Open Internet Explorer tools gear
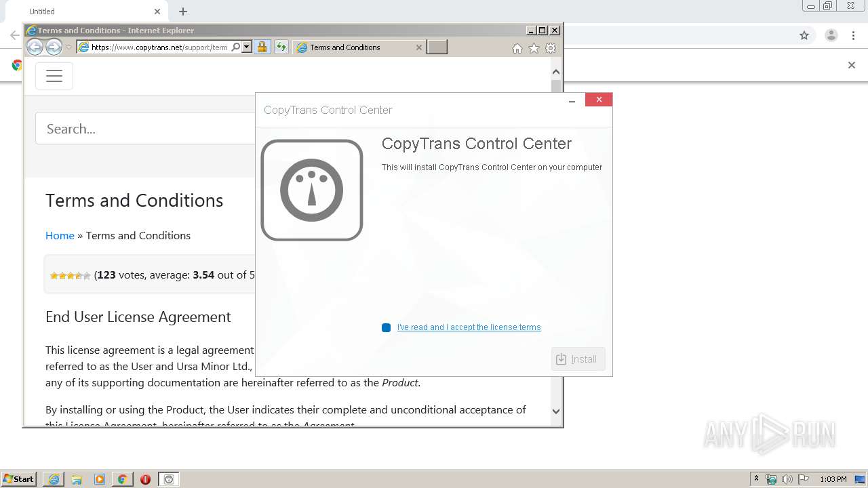This screenshot has width=868, height=488. click(551, 48)
